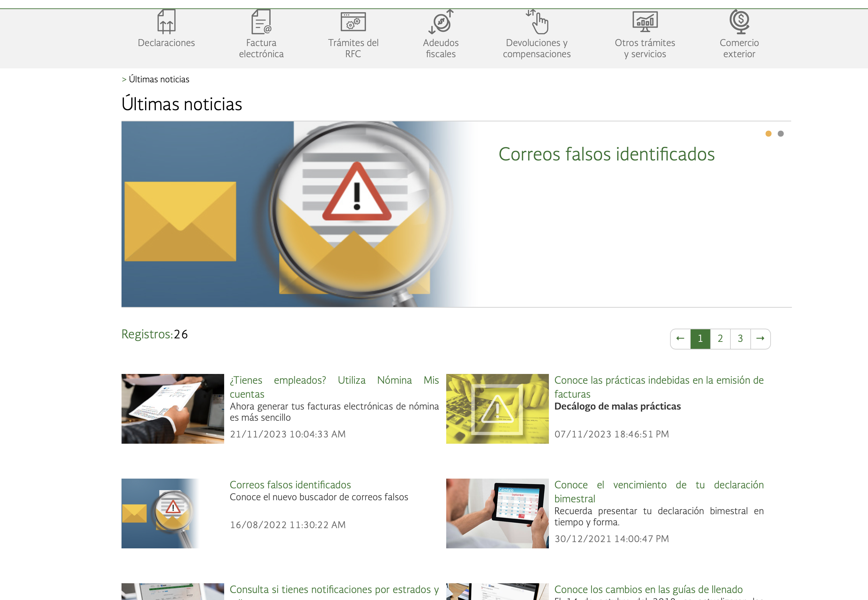Select the orange first slide dot
This screenshot has height=600, width=868.
click(x=768, y=134)
